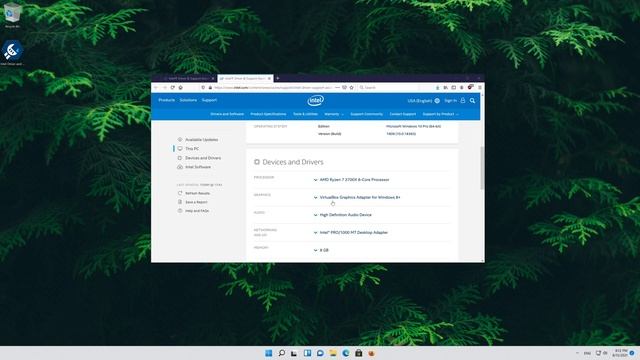Launch Microsoft Edge from taskbar

(x=346, y=353)
